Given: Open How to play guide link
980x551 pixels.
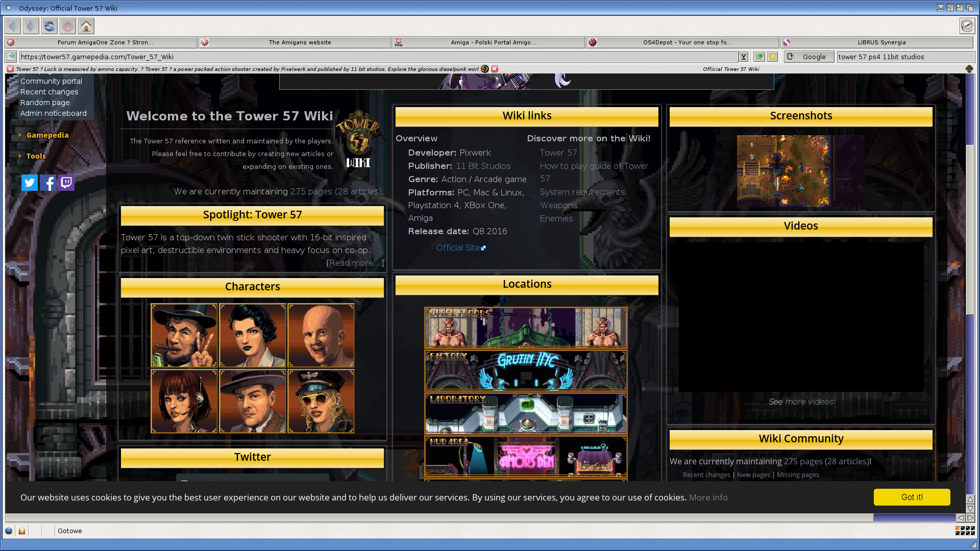Looking at the screenshot, I should pos(594,172).
